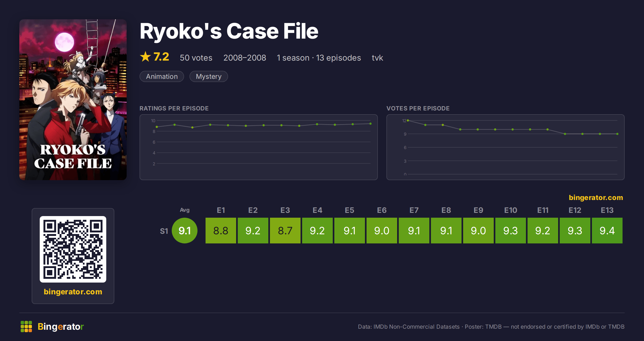The height and width of the screenshot is (341, 644).
Task: Click the E3 rating cell 8.7
Action: pyautogui.click(x=285, y=231)
